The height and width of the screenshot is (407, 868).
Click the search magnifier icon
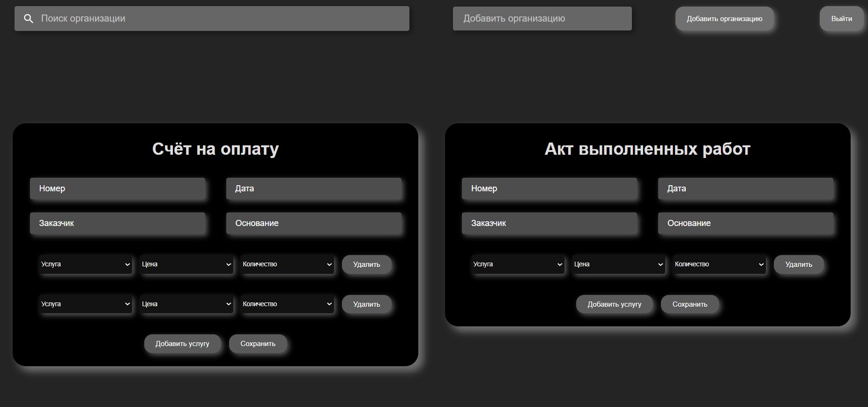(29, 19)
